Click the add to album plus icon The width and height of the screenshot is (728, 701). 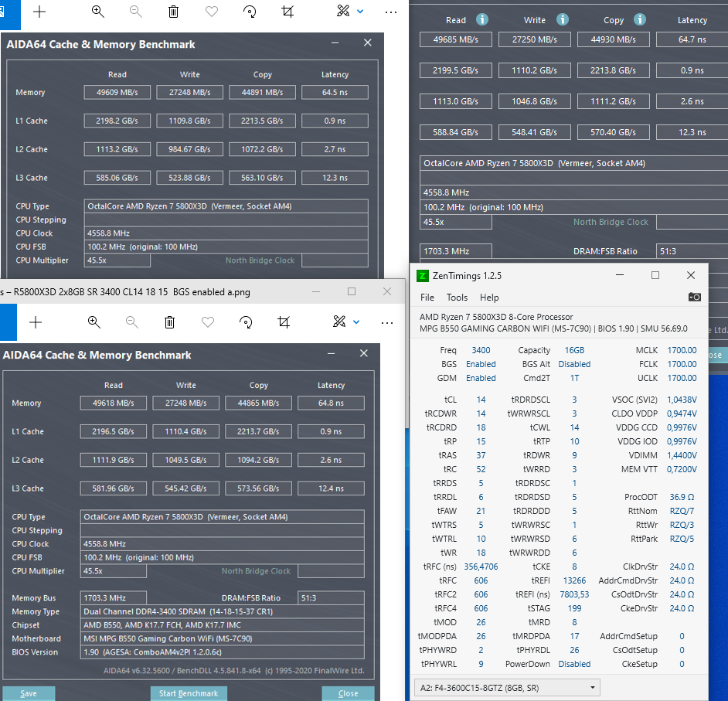click(x=37, y=12)
